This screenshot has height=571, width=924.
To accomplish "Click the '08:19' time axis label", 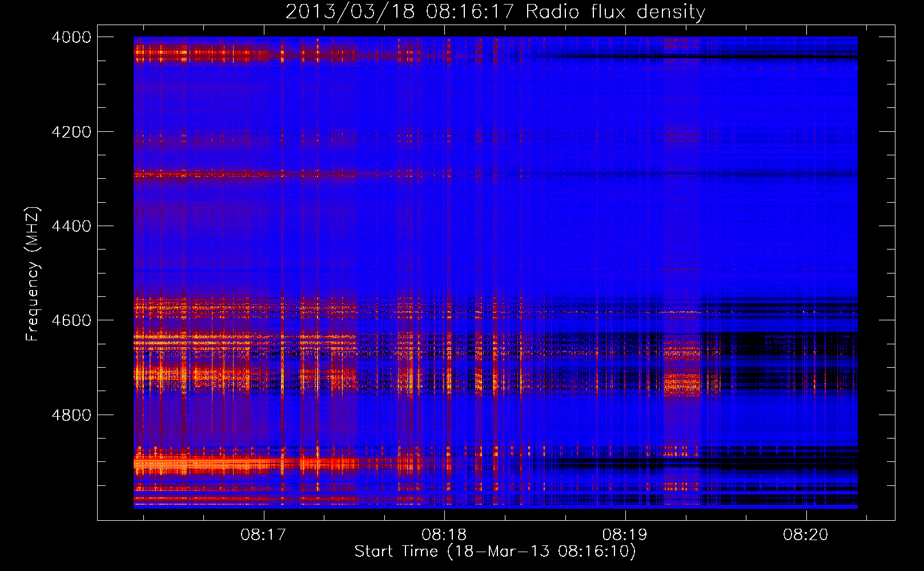I will pyautogui.click(x=625, y=535).
